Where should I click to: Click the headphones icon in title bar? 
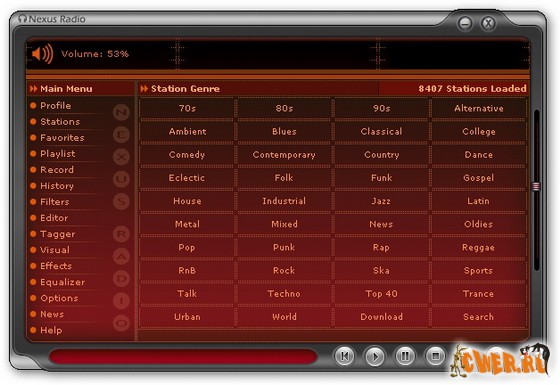pyautogui.click(x=22, y=18)
